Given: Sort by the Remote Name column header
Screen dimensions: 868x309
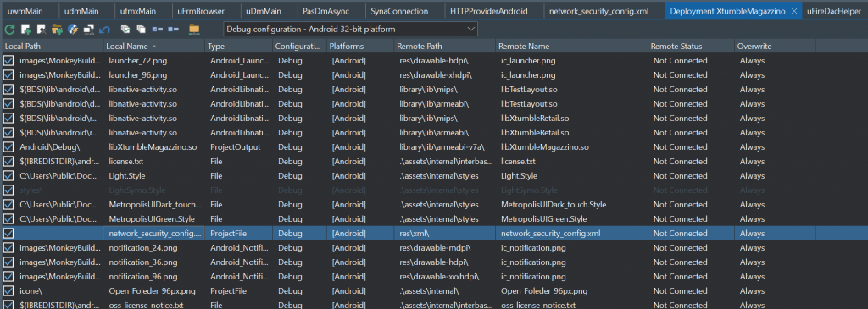Looking at the screenshot, I should (x=571, y=47).
